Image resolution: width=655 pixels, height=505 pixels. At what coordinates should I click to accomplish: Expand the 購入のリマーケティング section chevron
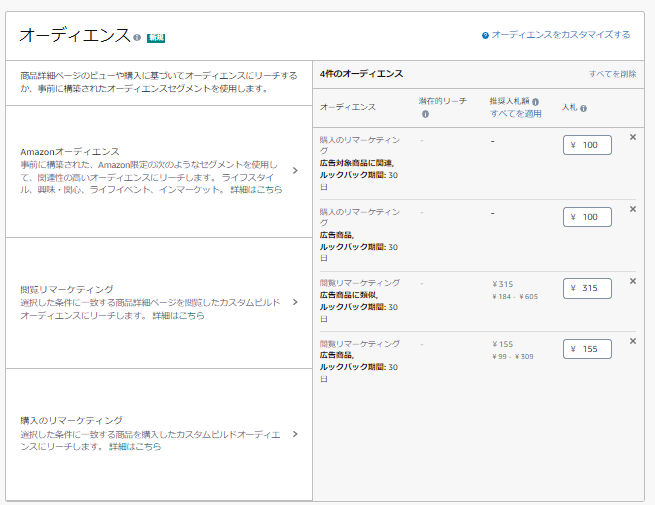pos(295,434)
